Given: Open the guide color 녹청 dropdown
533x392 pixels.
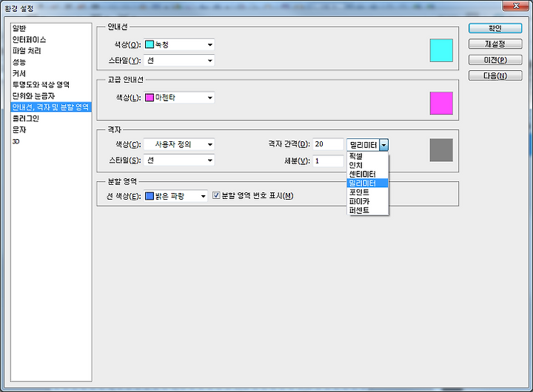Looking at the screenshot, I should (179, 44).
